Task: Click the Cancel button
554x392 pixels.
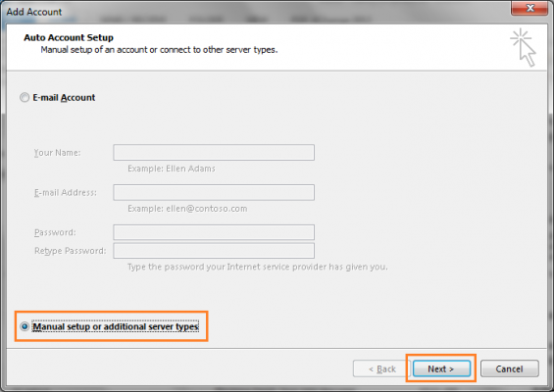Action: (x=510, y=368)
